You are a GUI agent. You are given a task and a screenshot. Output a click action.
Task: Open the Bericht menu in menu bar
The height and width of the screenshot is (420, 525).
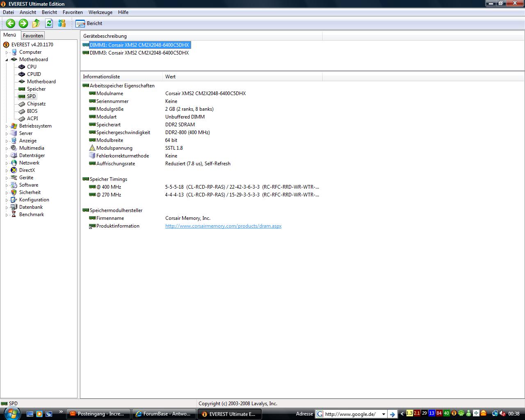tap(49, 12)
